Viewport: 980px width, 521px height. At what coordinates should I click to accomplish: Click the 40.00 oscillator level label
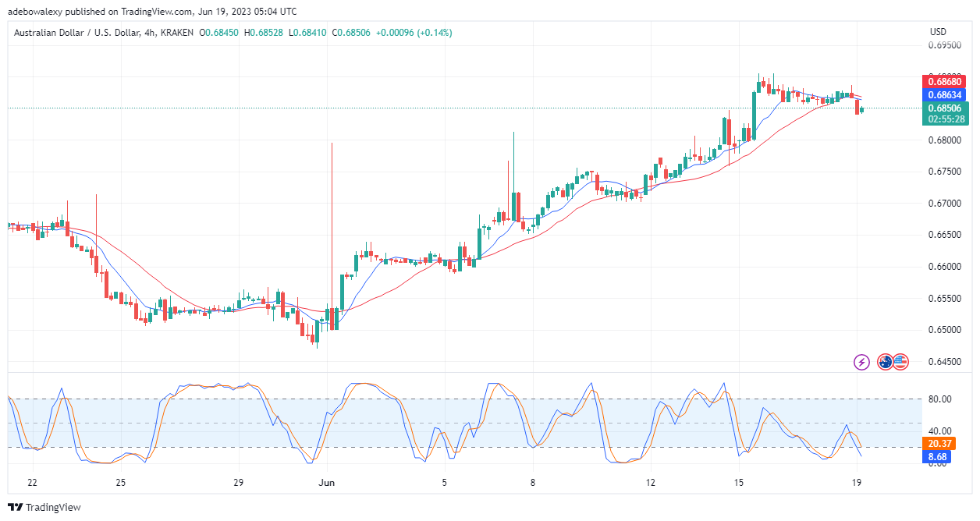939,431
